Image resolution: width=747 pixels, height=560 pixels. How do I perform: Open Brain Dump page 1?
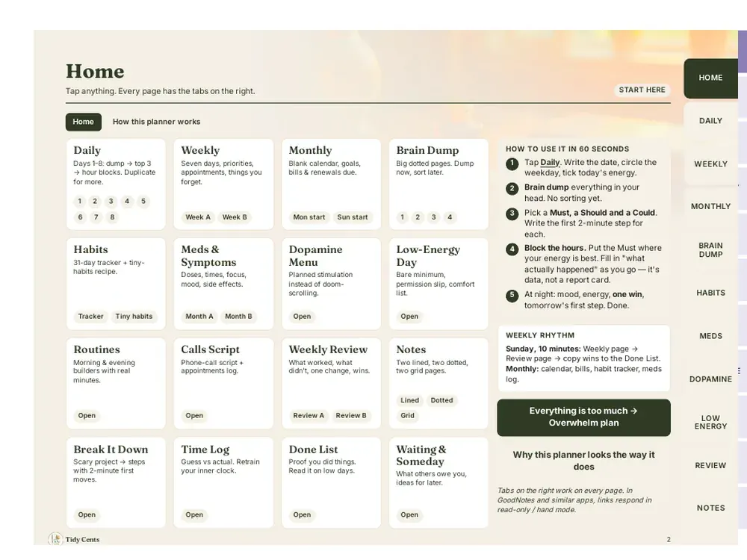pos(402,217)
